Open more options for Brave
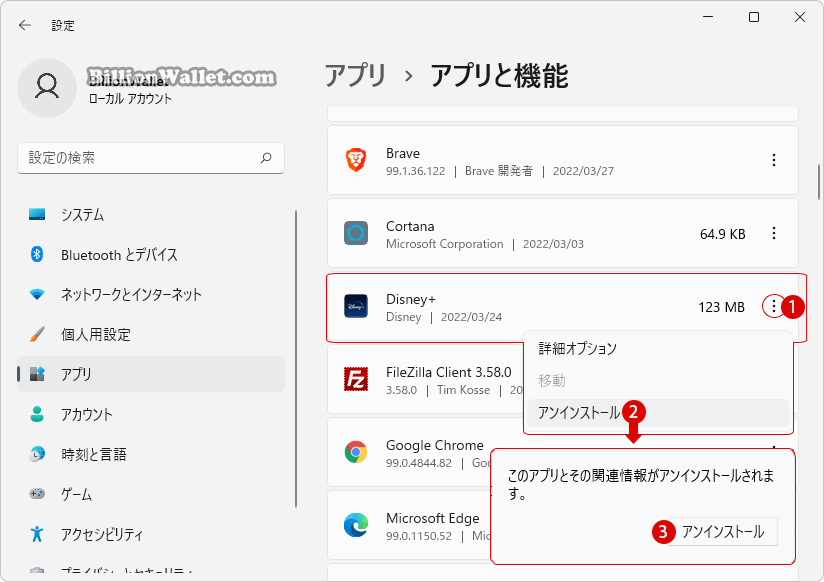The image size is (824, 582). click(x=774, y=160)
